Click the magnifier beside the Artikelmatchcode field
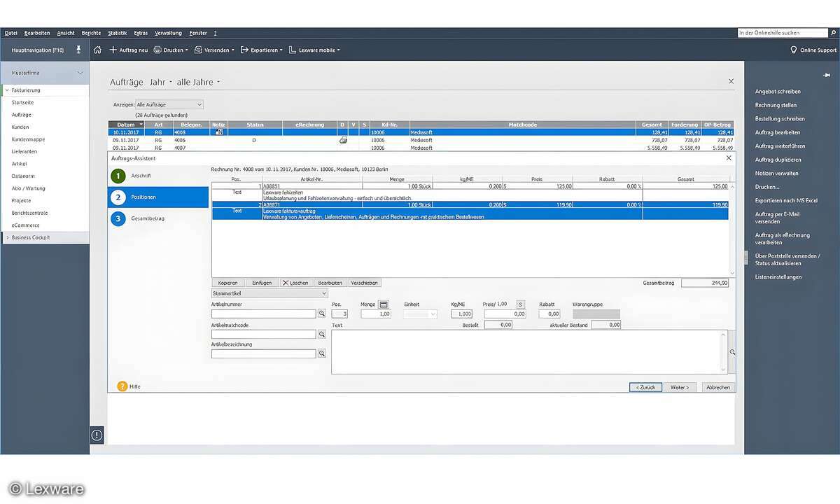This screenshot has width=840, height=504. tap(322, 335)
